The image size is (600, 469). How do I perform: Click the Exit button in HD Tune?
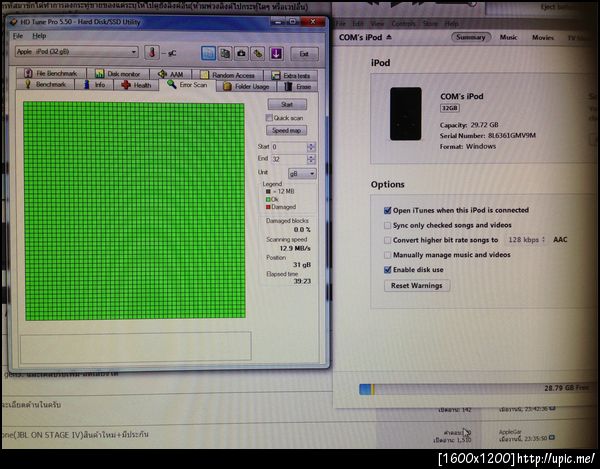pyautogui.click(x=304, y=54)
